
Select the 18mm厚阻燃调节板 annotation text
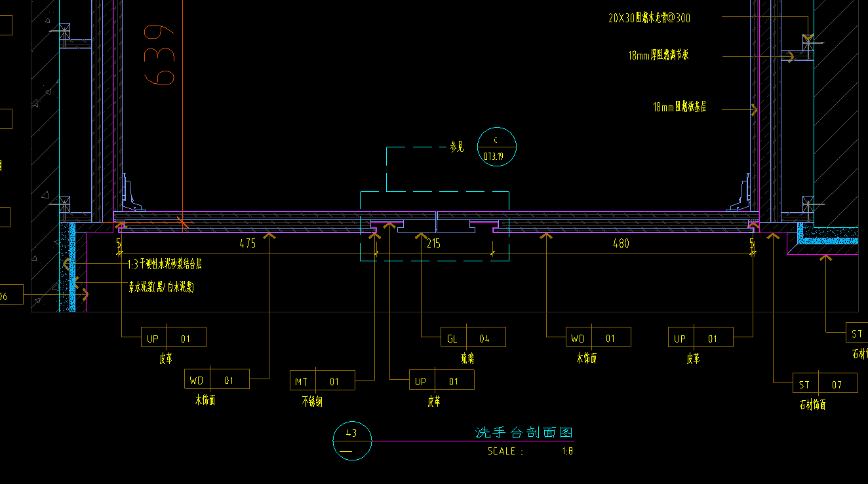(658, 56)
